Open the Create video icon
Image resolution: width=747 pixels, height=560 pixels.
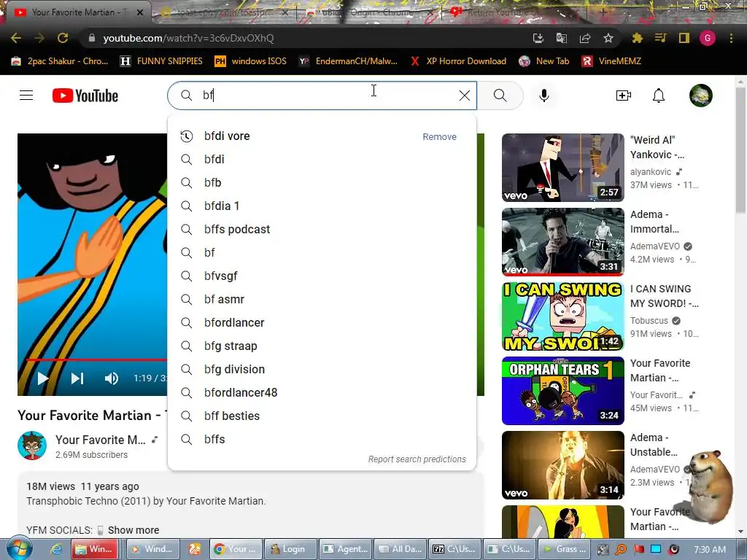coord(624,96)
